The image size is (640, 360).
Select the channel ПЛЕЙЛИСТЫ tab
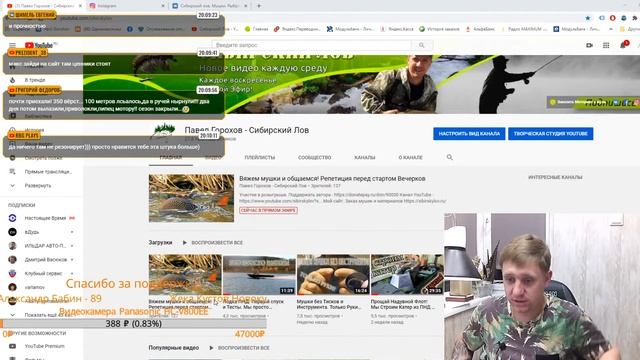(260, 157)
